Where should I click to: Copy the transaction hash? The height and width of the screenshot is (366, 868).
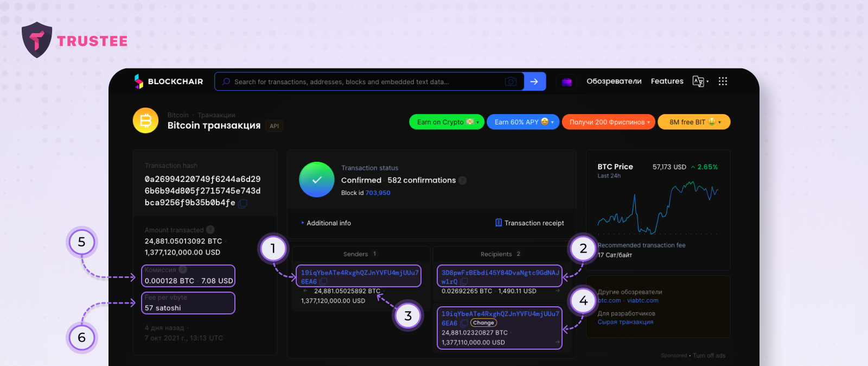[243, 204]
